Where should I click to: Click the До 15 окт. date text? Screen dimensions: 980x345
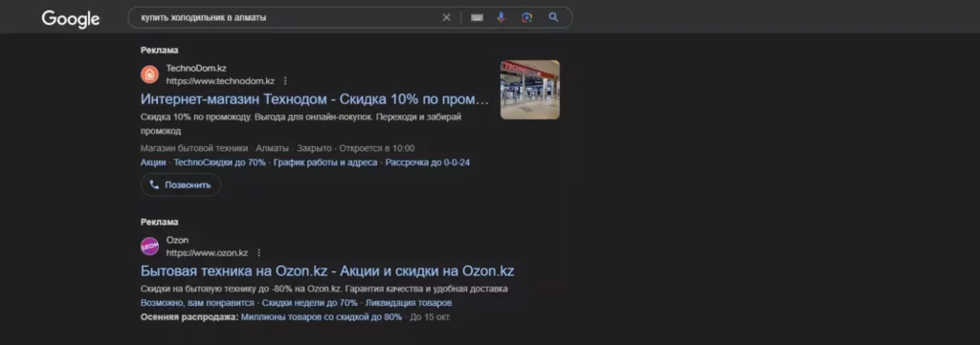pos(430,317)
